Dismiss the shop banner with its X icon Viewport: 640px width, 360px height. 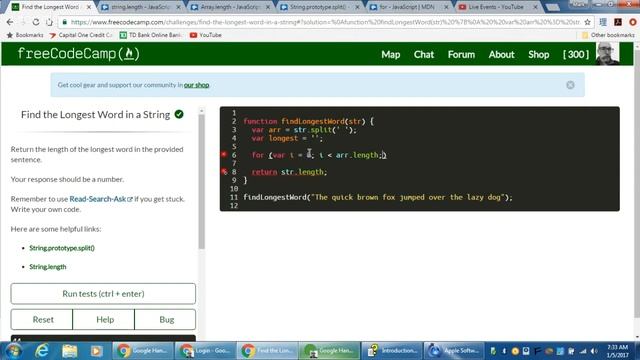[570, 85]
